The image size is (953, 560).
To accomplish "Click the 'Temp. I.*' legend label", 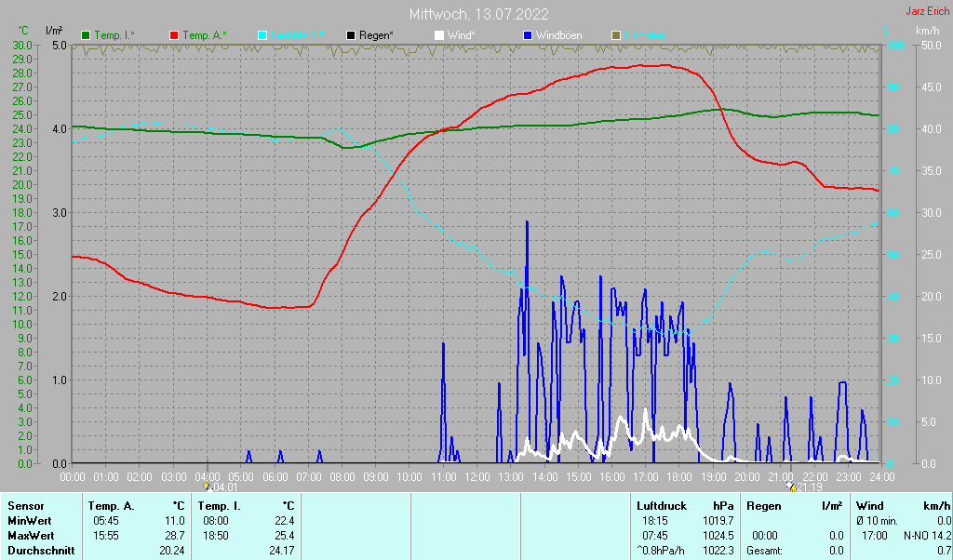I will click(x=114, y=36).
